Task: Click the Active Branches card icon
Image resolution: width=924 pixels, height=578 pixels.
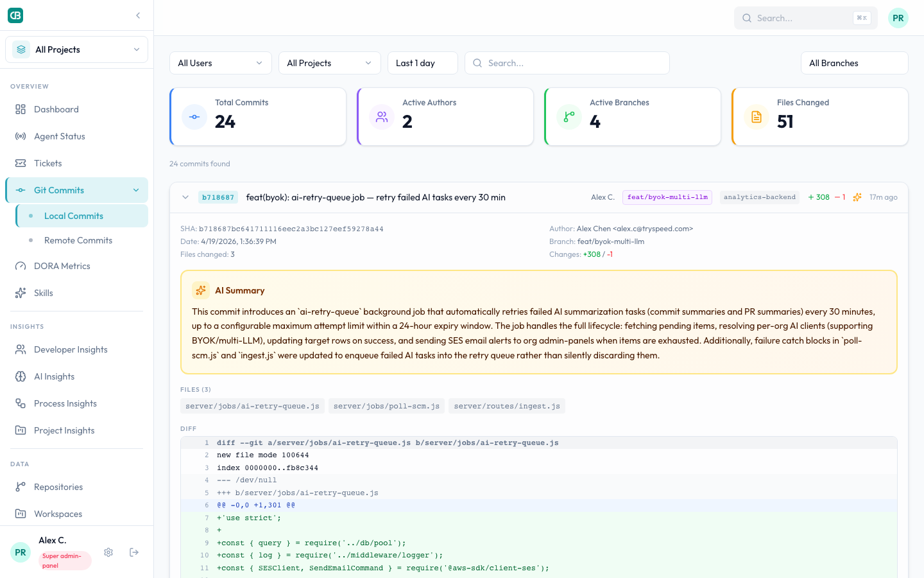Action: coord(569,117)
